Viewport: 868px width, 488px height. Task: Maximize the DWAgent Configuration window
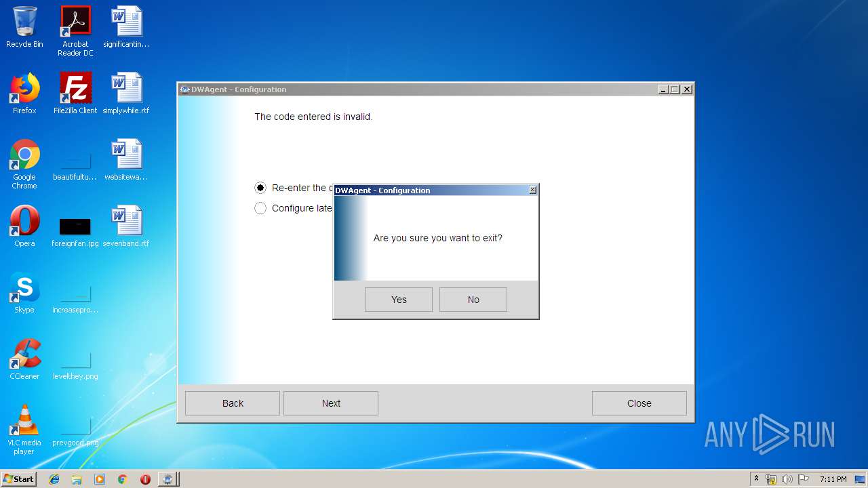coord(675,89)
